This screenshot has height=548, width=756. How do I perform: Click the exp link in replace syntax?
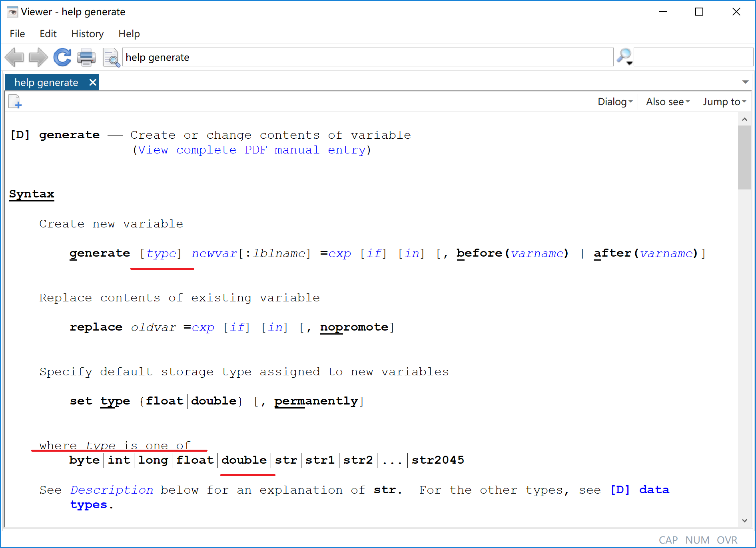(x=203, y=327)
